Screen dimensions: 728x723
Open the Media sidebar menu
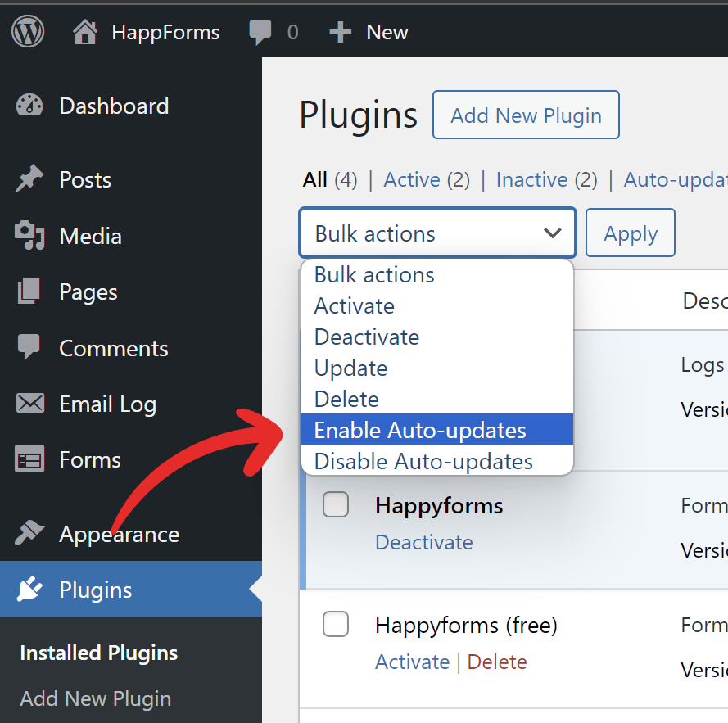click(x=131, y=236)
